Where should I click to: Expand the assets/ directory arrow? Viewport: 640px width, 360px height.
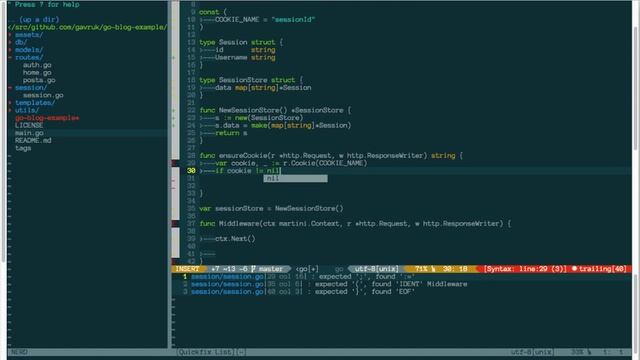click(x=10, y=35)
